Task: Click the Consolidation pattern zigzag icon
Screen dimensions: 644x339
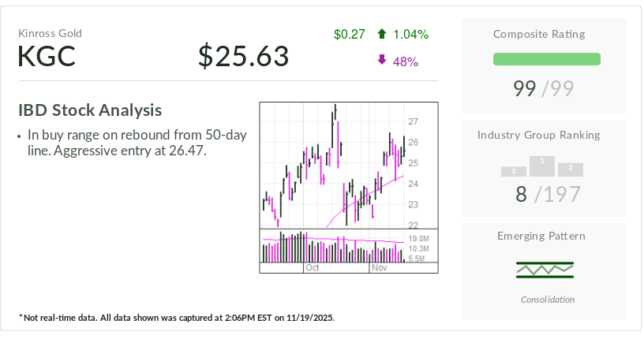Action: [x=545, y=270]
